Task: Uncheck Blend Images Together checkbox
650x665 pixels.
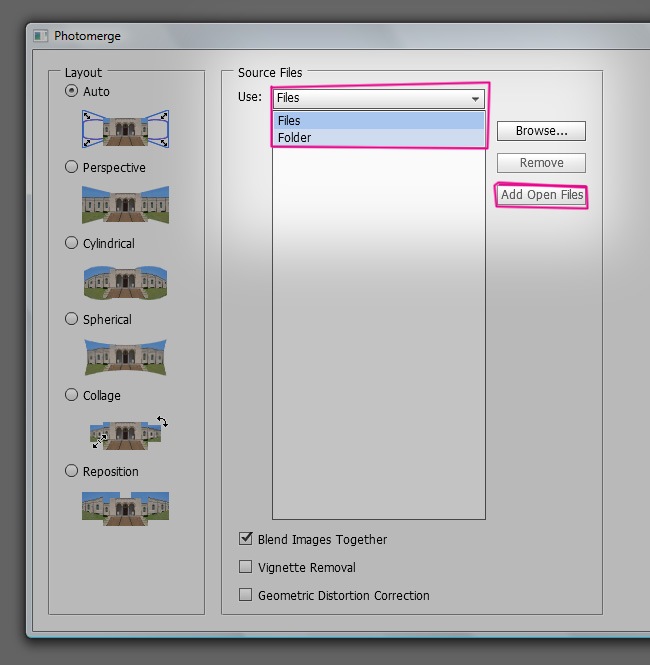Action: pyautogui.click(x=245, y=539)
